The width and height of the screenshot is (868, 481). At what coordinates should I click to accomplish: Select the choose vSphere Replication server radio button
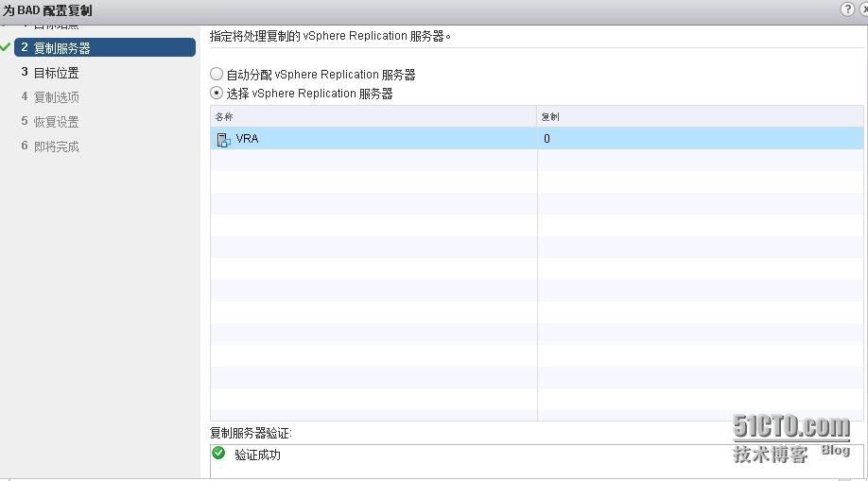click(x=217, y=93)
